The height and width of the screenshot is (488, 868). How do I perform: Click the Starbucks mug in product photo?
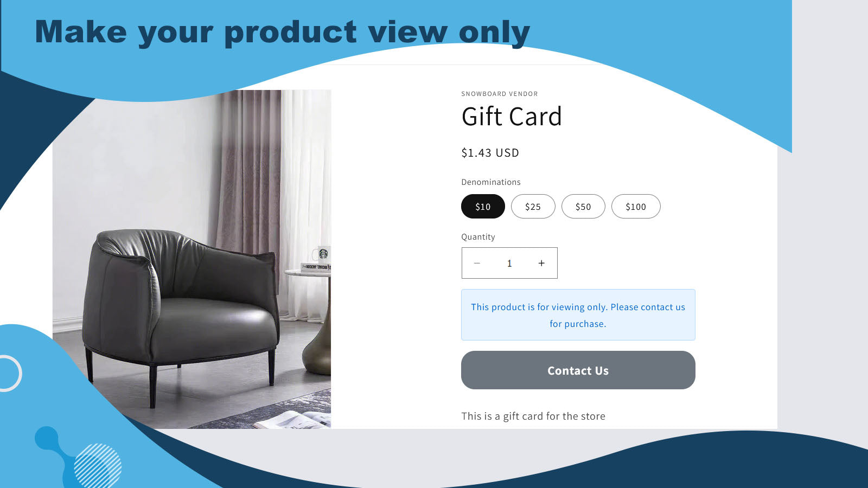pyautogui.click(x=322, y=254)
